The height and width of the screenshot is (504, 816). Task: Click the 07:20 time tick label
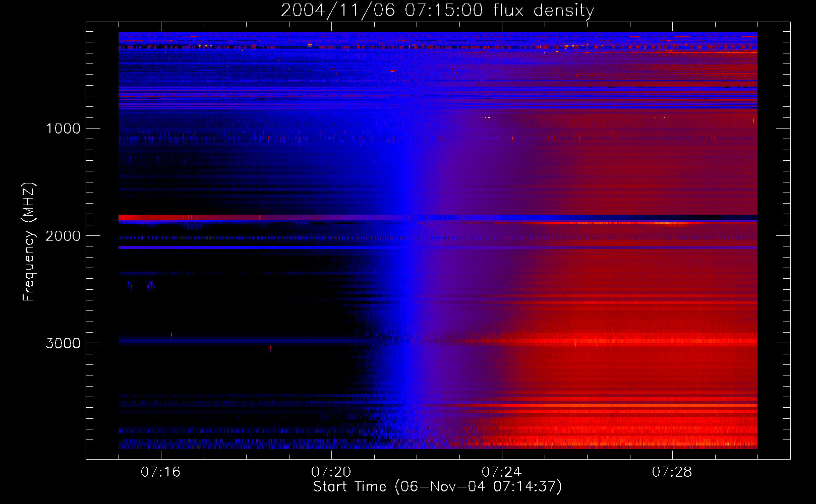331,472
